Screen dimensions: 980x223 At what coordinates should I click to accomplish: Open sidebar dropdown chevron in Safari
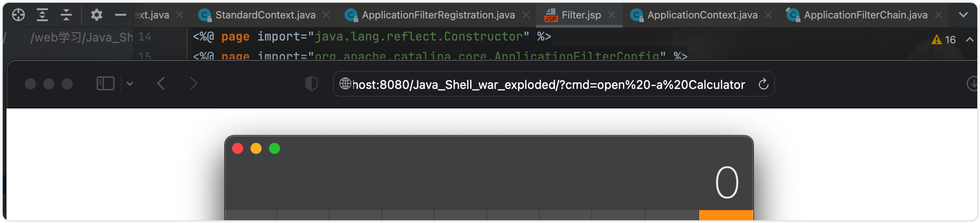[x=130, y=83]
